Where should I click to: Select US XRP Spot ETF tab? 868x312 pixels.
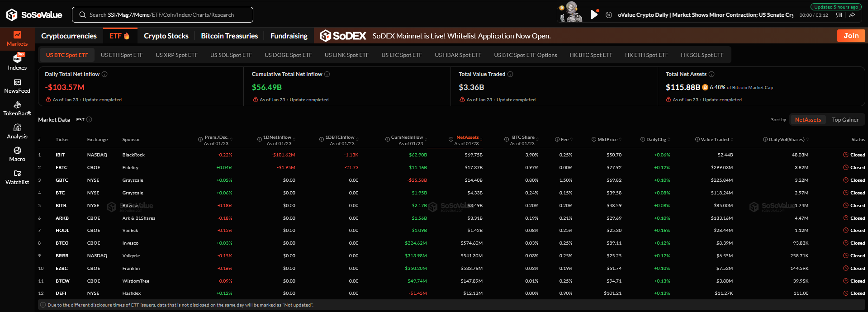176,55
